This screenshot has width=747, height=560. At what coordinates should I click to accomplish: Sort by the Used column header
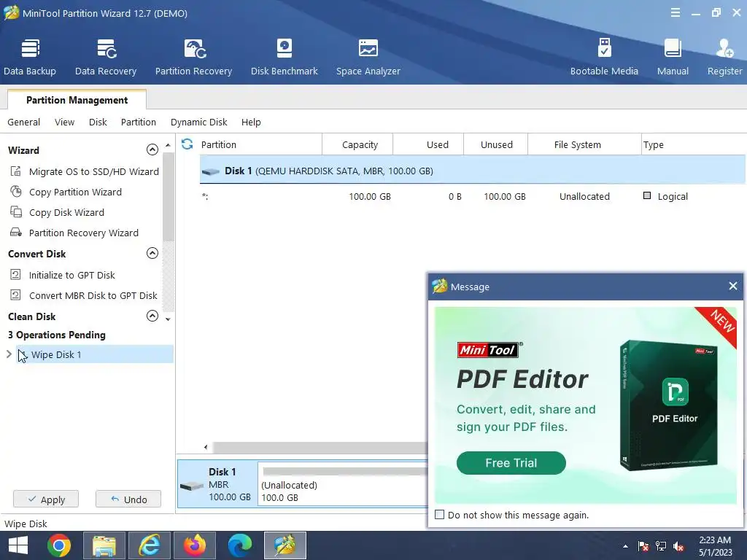pos(428,145)
